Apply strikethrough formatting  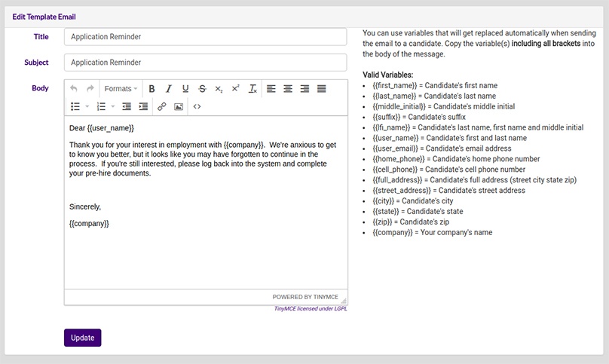(202, 89)
